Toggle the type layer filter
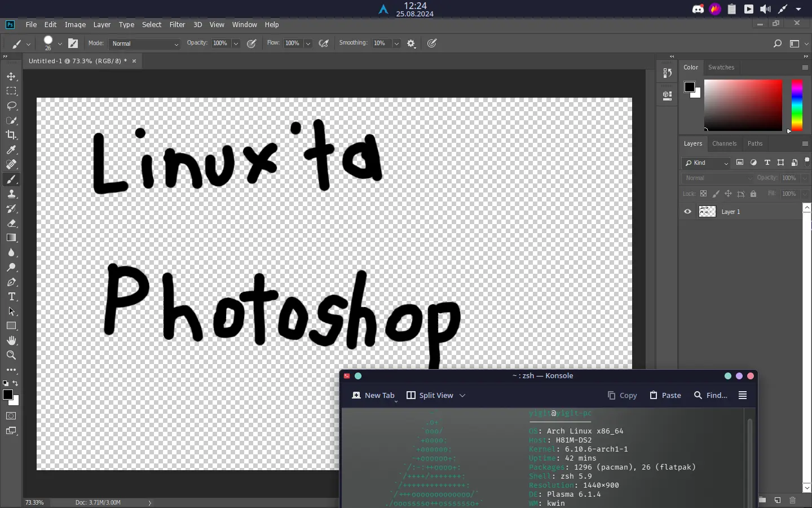Viewport: 812px width, 508px height. (x=767, y=163)
